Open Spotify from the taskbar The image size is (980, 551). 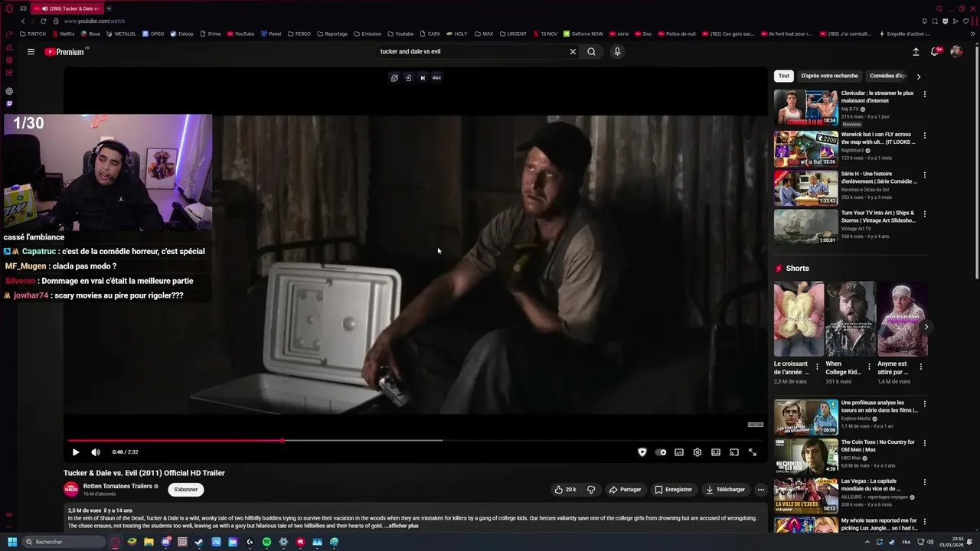266,542
